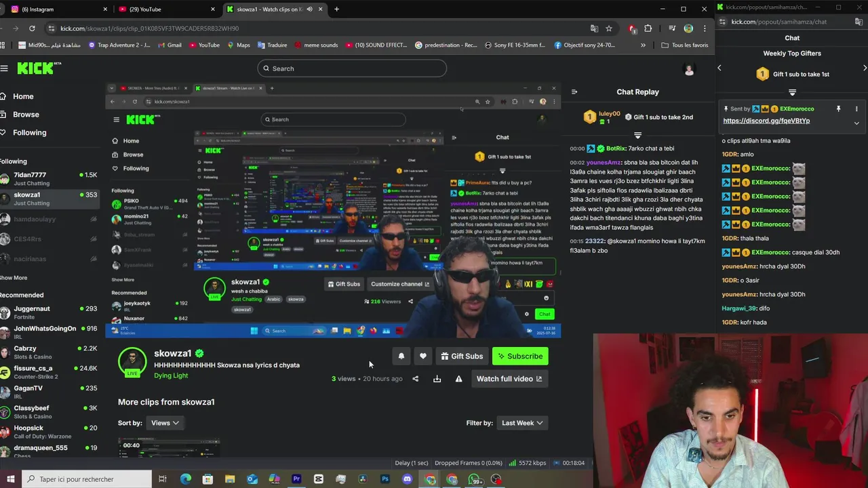Click Watch full video button

tap(509, 379)
